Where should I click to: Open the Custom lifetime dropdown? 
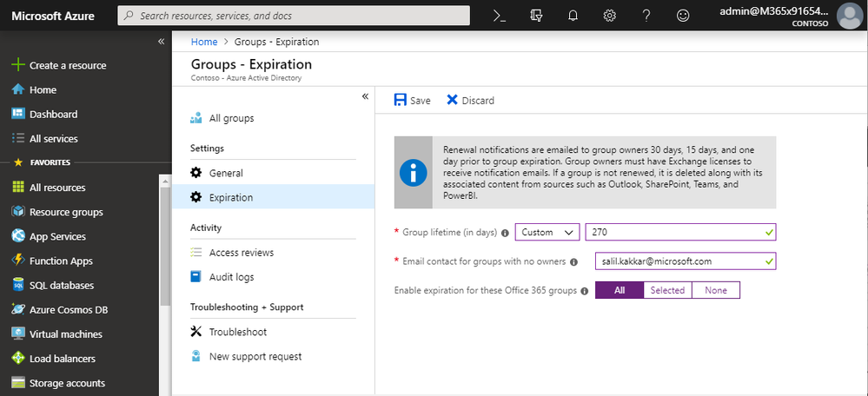pyautogui.click(x=547, y=232)
